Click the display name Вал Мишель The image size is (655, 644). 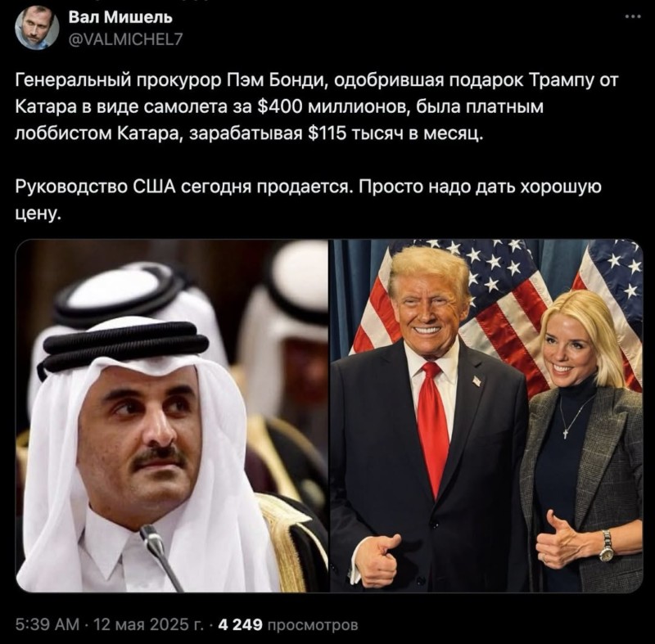120,17
